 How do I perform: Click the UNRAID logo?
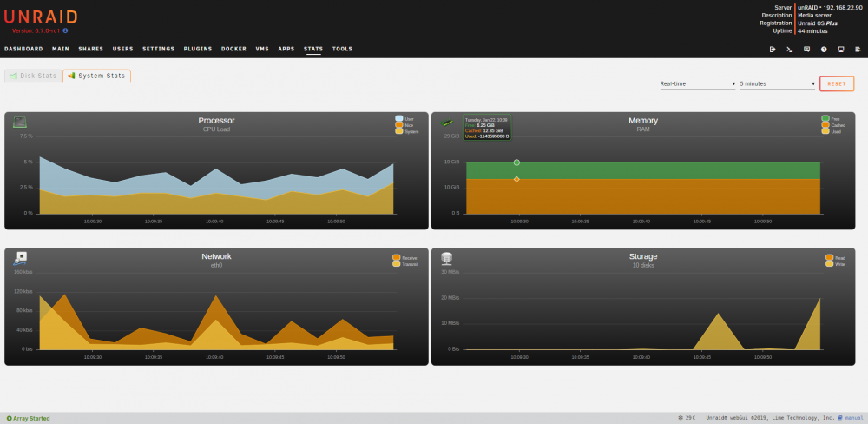(x=41, y=17)
